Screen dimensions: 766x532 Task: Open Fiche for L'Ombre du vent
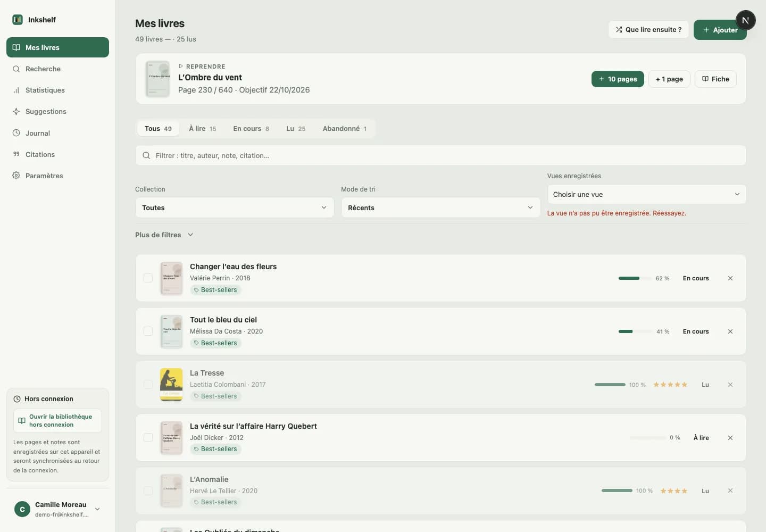(715, 79)
